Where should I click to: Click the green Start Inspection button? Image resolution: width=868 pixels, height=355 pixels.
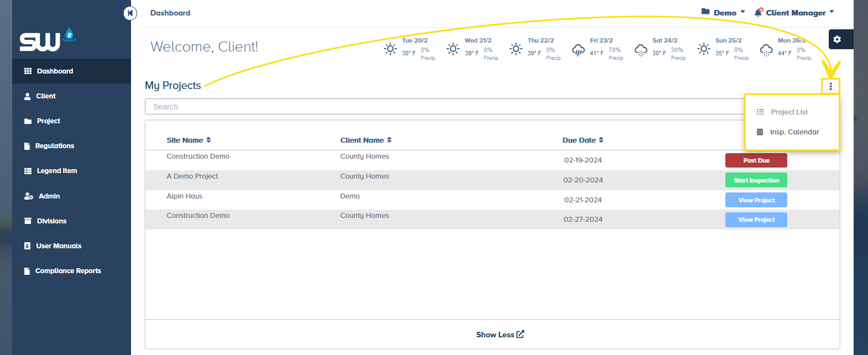point(756,180)
